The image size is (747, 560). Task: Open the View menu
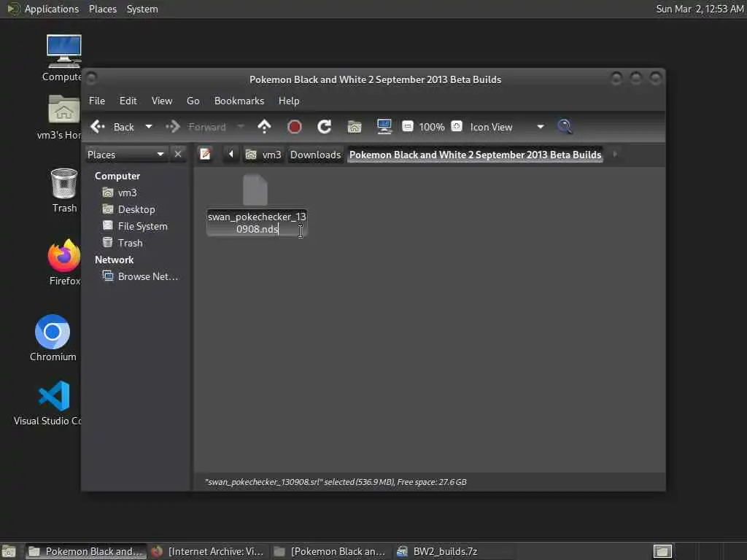pos(162,101)
